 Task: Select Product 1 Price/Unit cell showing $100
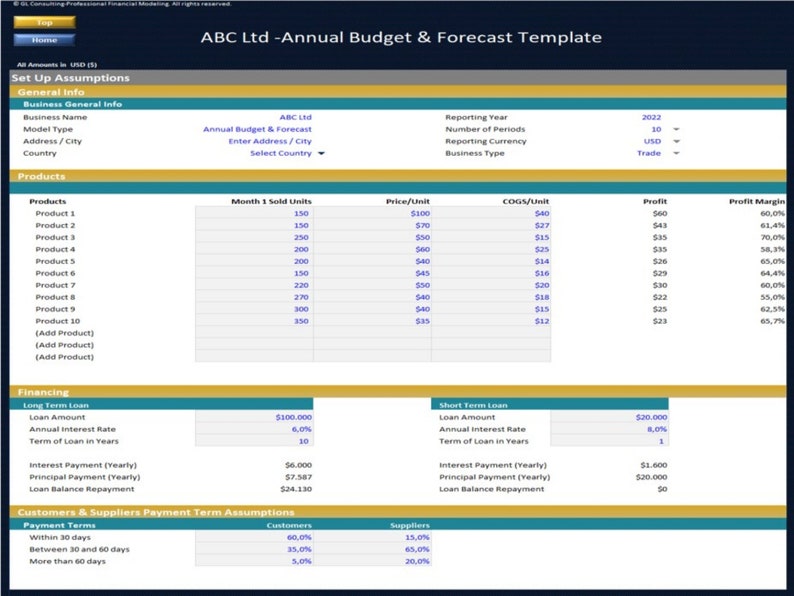[372, 213]
